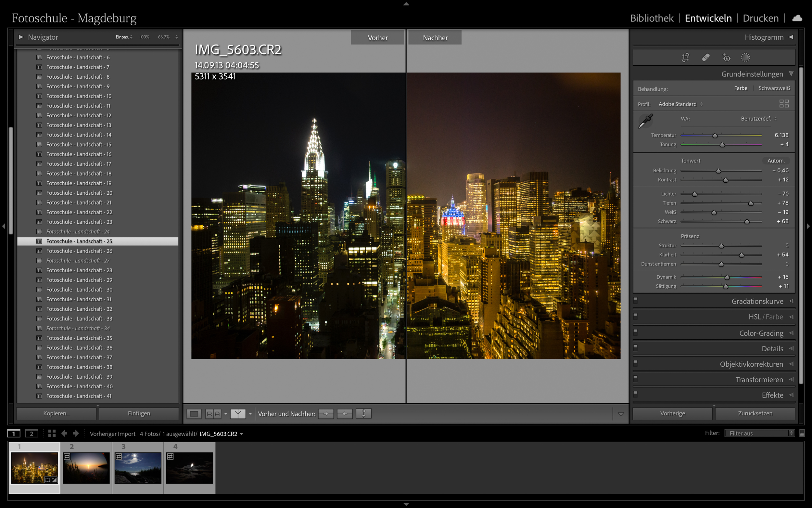Select navigator zoom 66.7%
This screenshot has height=508, width=812.
pos(164,37)
